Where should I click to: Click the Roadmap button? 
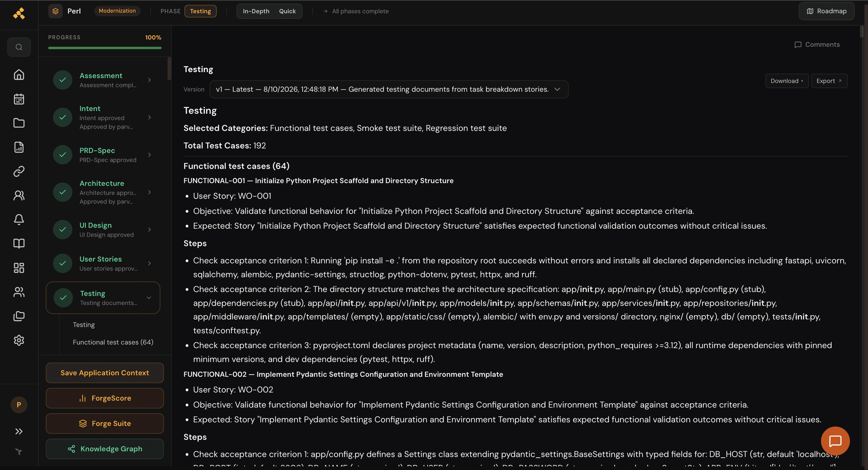coord(826,11)
